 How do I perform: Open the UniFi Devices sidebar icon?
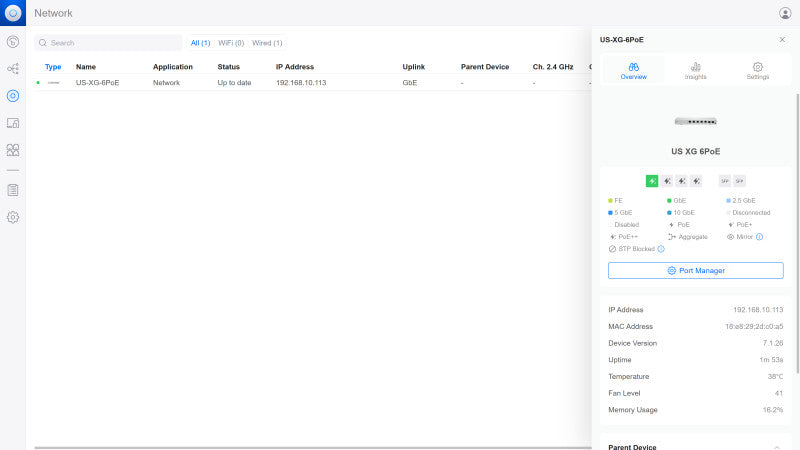(x=13, y=96)
